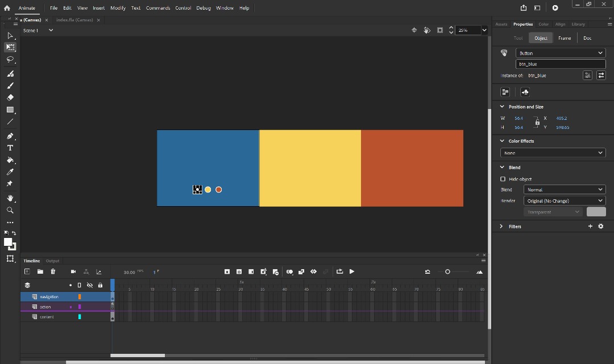Toggle onion skin in timeline
The height and width of the screenshot is (364, 614).
(x=289, y=272)
